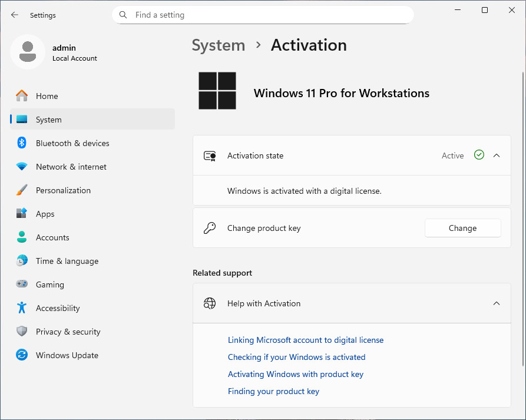Image resolution: width=526 pixels, height=420 pixels.
Task: Click the Apps icon in sidebar
Action: click(x=22, y=213)
